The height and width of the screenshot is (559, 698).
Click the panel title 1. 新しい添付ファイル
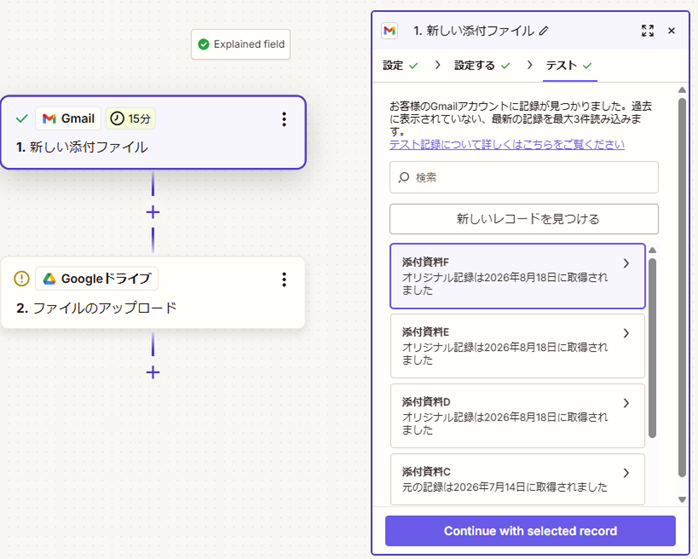pyautogui.click(x=474, y=31)
